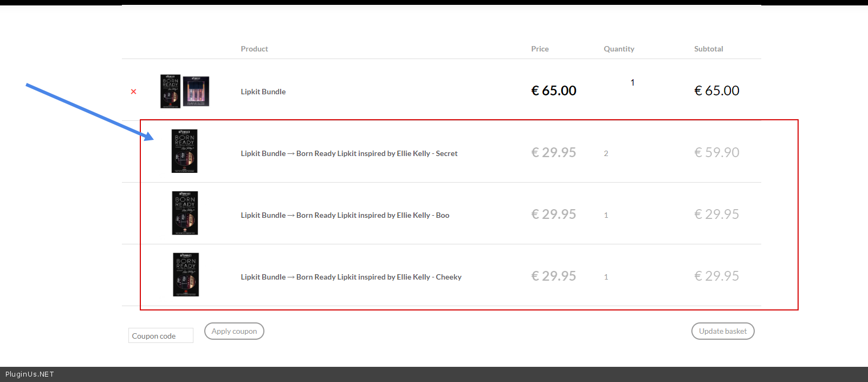Click the Price column header

click(540, 49)
